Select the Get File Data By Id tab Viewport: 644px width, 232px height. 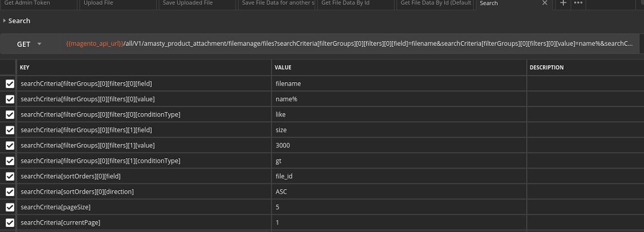pyautogui.click(x=355, y=3)
